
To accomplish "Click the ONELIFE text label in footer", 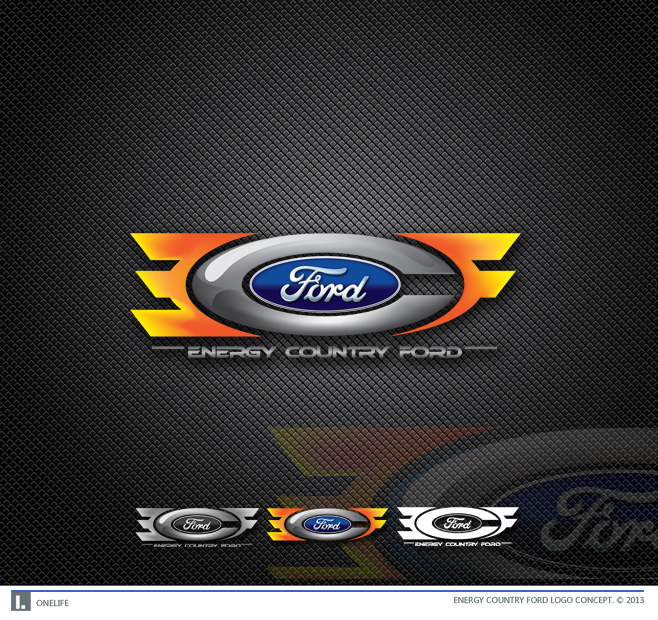I will coord(52,602).
